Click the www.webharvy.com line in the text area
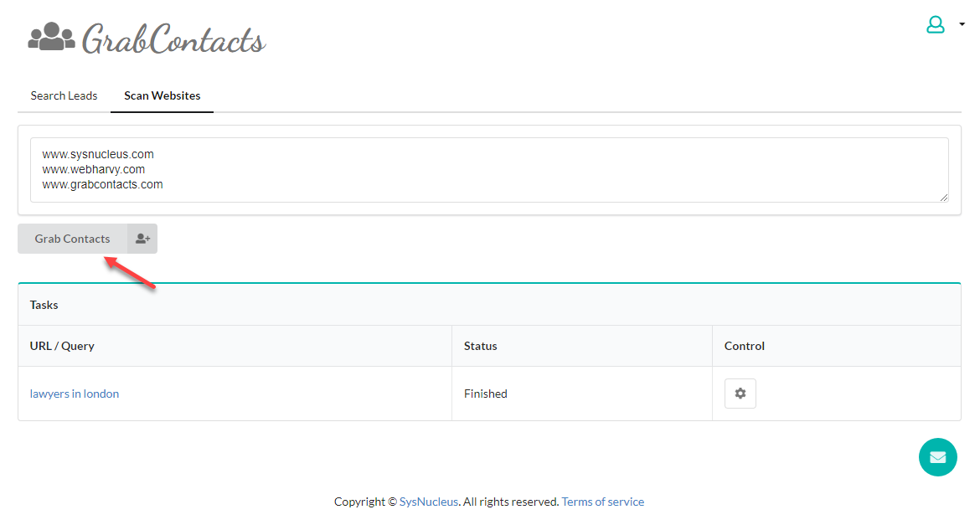 point(94,169)
